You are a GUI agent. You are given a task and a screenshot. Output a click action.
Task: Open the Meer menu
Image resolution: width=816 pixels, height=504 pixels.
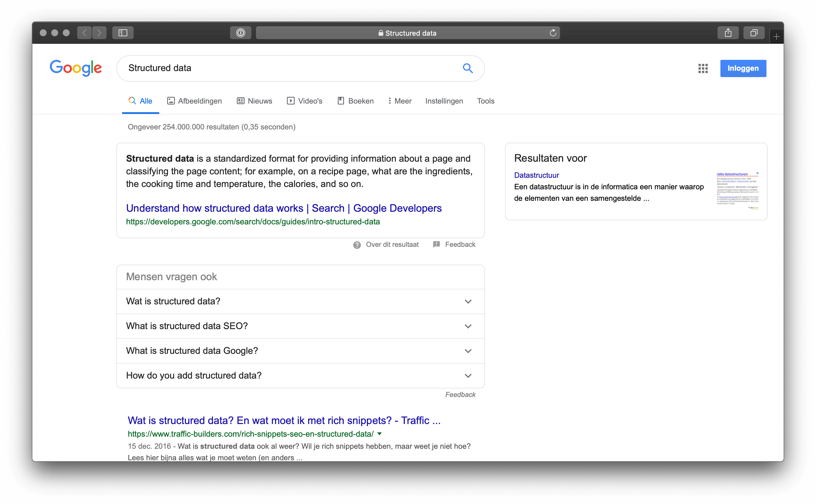(400, 101)
